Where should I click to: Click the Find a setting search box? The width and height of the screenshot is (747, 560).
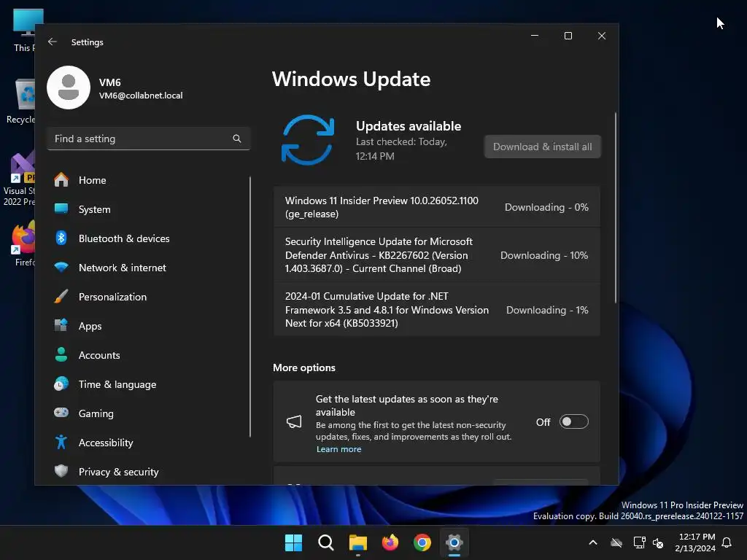149,139
